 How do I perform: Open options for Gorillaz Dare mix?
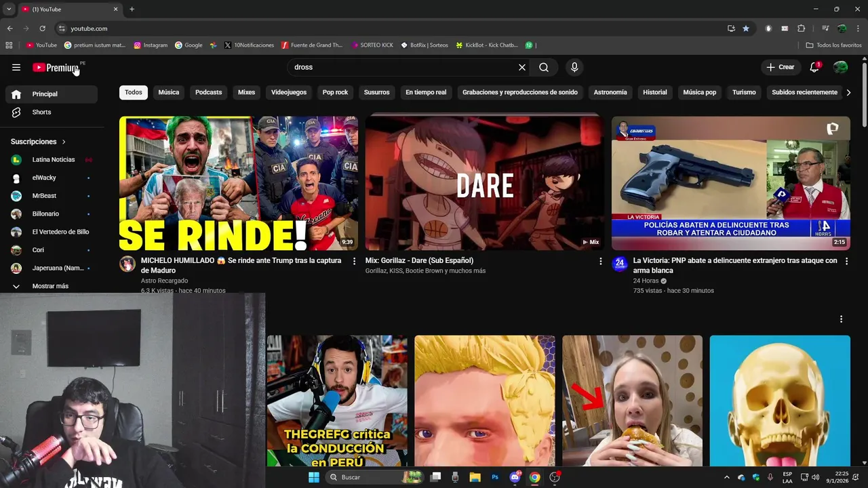tap(600, 261)
